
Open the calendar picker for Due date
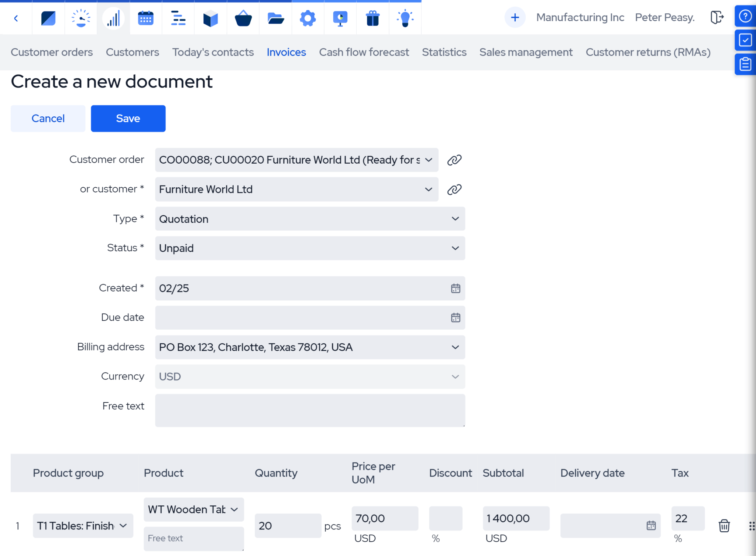[456, 318]
